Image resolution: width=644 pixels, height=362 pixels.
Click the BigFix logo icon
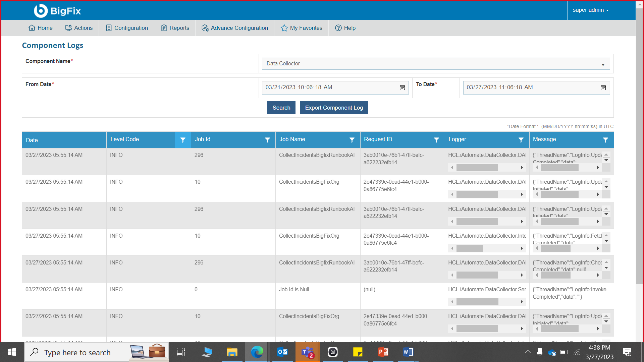click(41, 11)
